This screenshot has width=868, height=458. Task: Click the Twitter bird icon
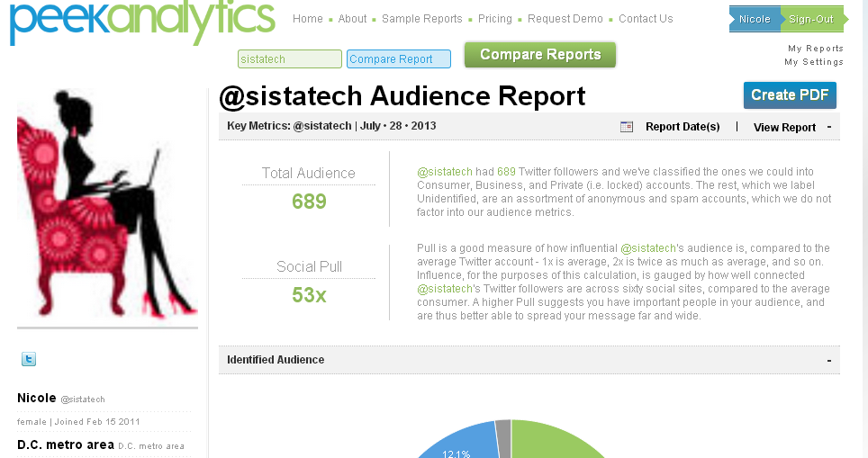click(x=29, y=359)
